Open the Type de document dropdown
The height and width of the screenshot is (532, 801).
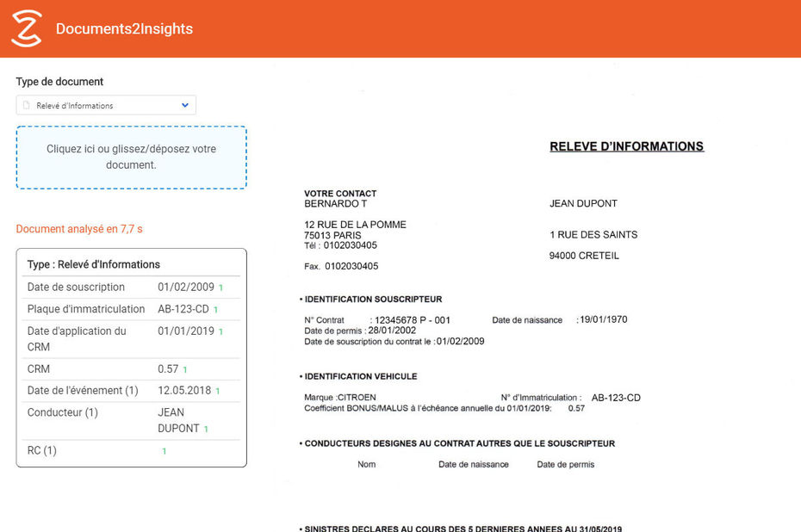(x=106, y=105)
